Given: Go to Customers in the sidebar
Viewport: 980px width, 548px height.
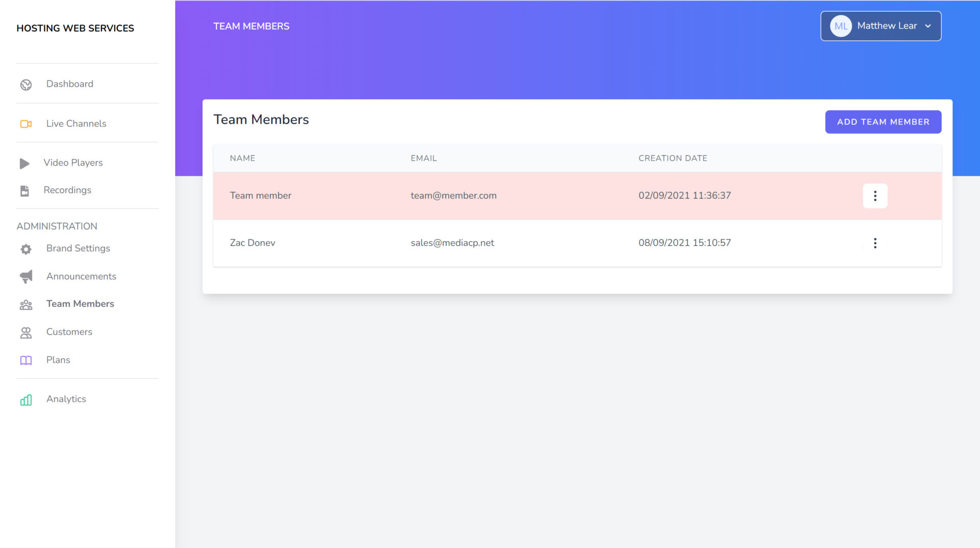Looking at the screenshot, I should [x=69, y=332].
